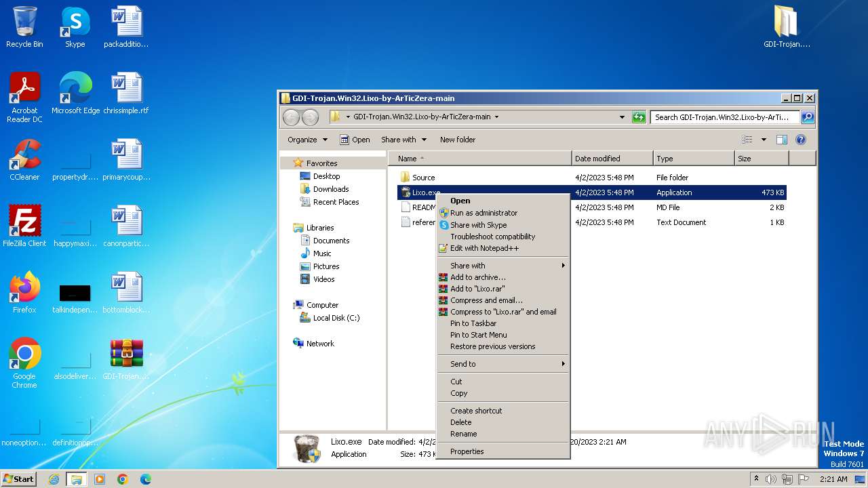Choose Cut from context menu
Image resolution: width=868 pixels, height=488 pixels.
(x=502, y=382)
